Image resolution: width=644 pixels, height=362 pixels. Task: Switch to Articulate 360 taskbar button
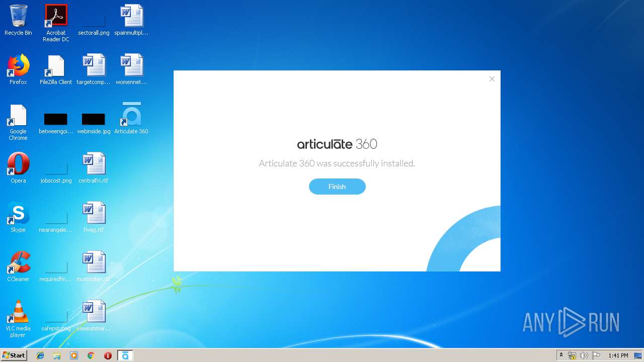[x=125, y=355]
